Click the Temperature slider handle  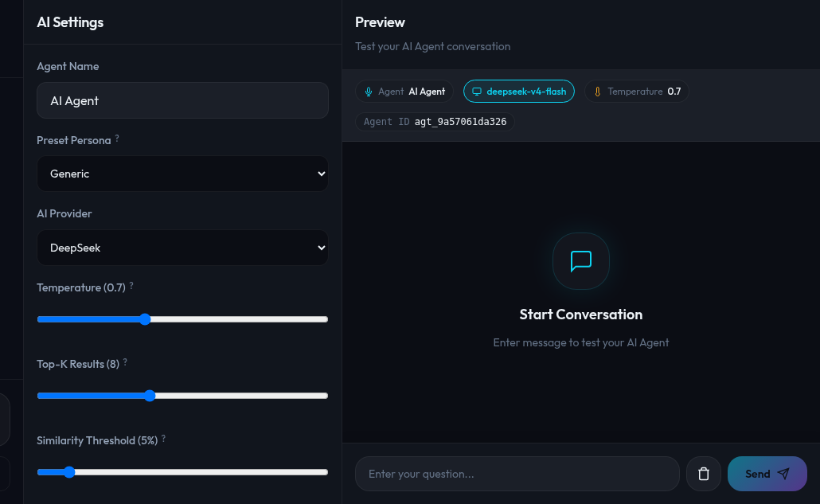pos(145,319)
